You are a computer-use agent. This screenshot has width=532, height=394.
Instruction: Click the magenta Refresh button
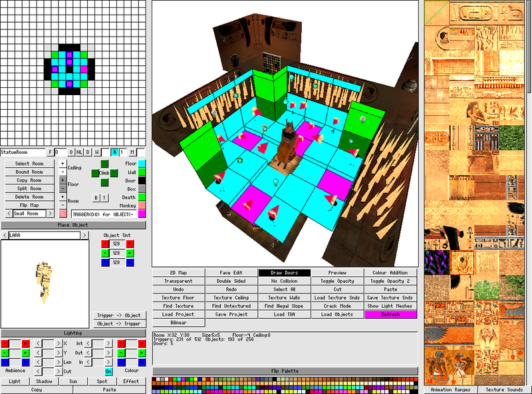(390, 314)
